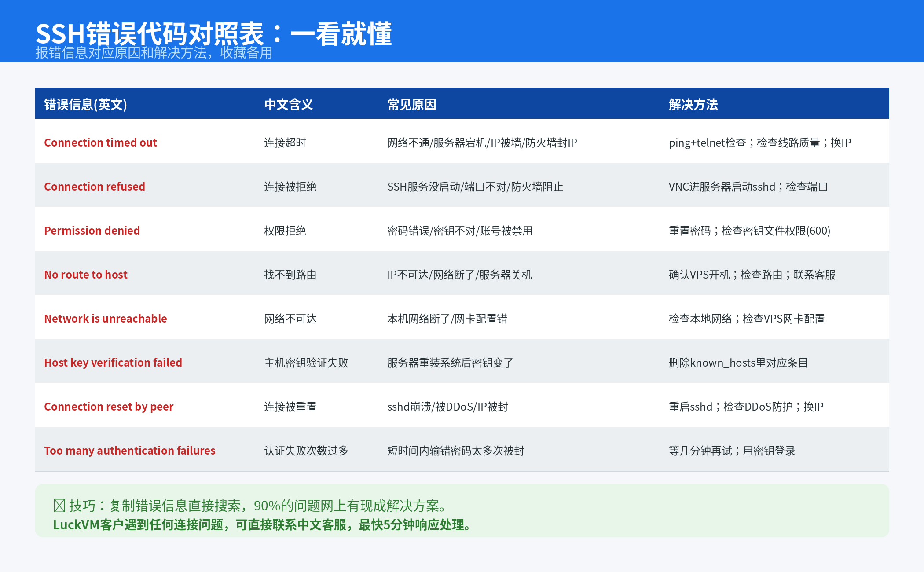The width and height of the screenshot is (924, 572).
Task: Click '短时间内输错密码太多次被封' cause
Action: coord(456,451)
